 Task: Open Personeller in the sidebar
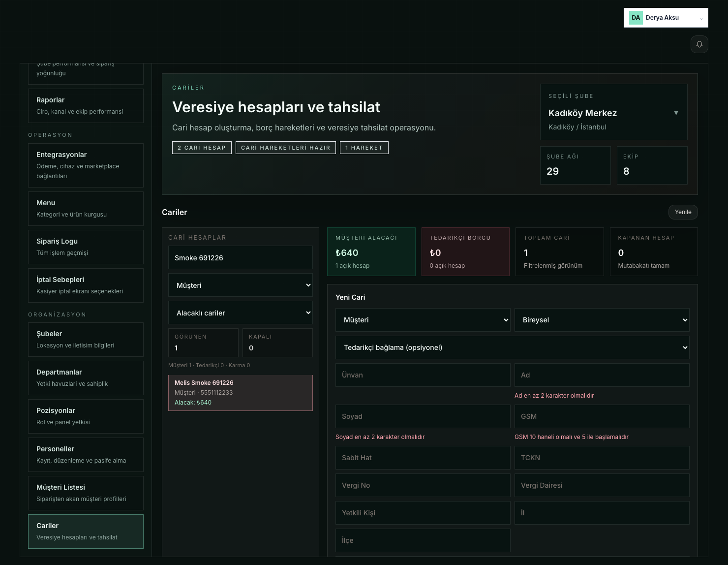pos(86,455)
